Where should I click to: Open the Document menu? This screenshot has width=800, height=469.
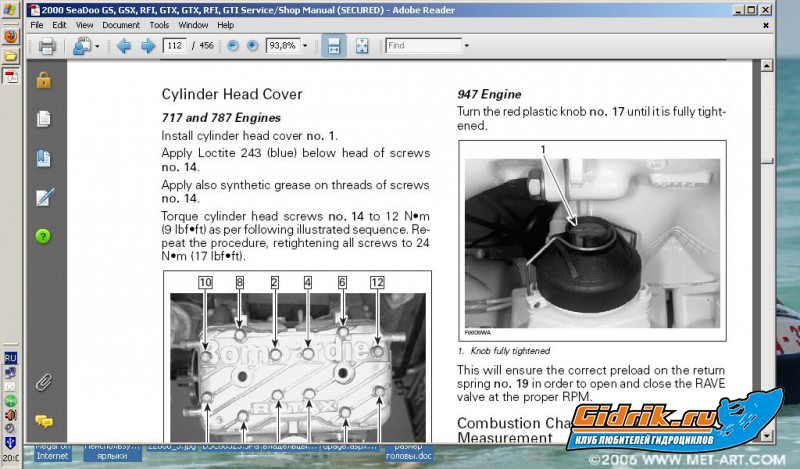121,24
